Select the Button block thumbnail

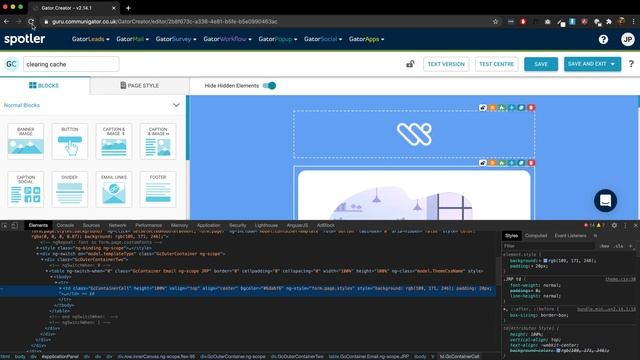[x=70, y=141]
